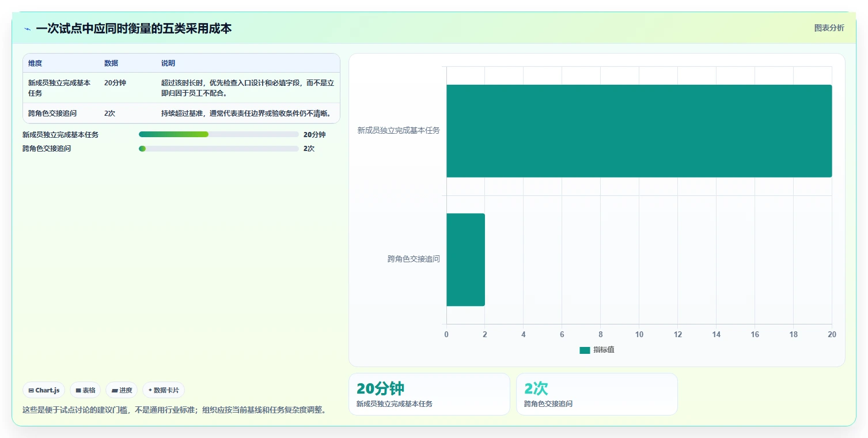Screen dimensions: 868x438
Task: Select the Chart.js tag chip
Action: pyautogui.click(x=44, y=390)
